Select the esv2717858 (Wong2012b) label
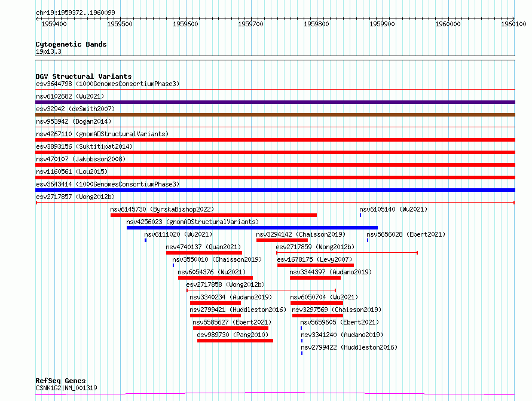Viewport: 532px width, 401px height. [x=225, y=284]
